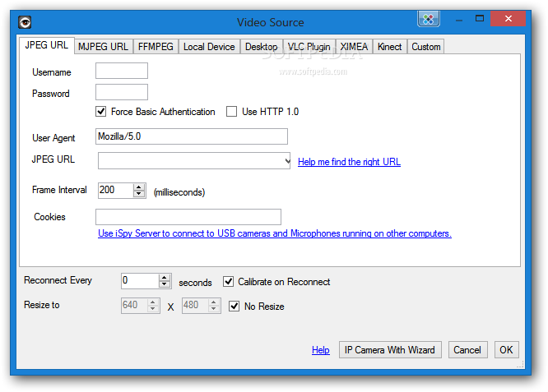This screenshot has width=548, height=392.
Task: Open the Use iSpy Server link
Action: 275,233
